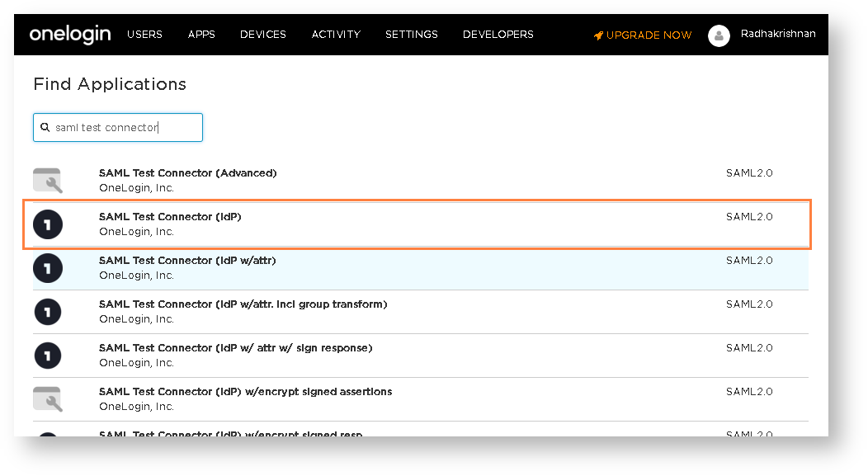Image resolution: width=868 pixels, height=476 pixels.
Task: Click the magnifier icon in search box
Action: tap(45, 128)
